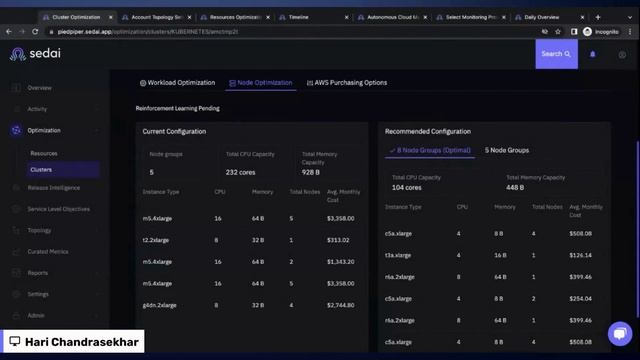Screen dimensions: 640x360
Task: Go back in browser
Action: [9, 31]
